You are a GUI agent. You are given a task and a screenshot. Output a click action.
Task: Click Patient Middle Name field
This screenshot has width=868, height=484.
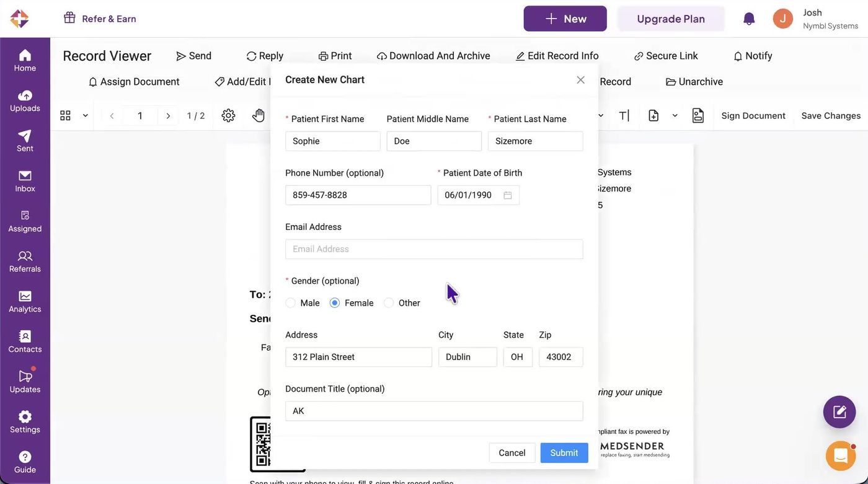click(x=434, y=141)
